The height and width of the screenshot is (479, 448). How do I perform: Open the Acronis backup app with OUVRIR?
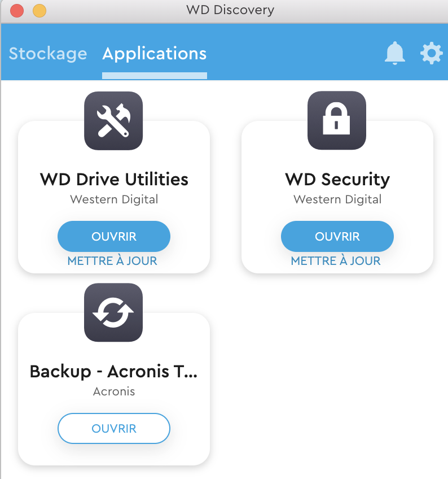pyautogui.click(x=114, y=429)
